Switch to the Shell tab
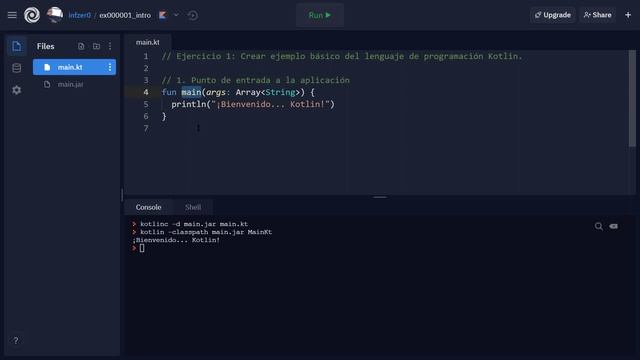This screenshot has height=360, width=640. pyautogui.click(x=193, y=207)
